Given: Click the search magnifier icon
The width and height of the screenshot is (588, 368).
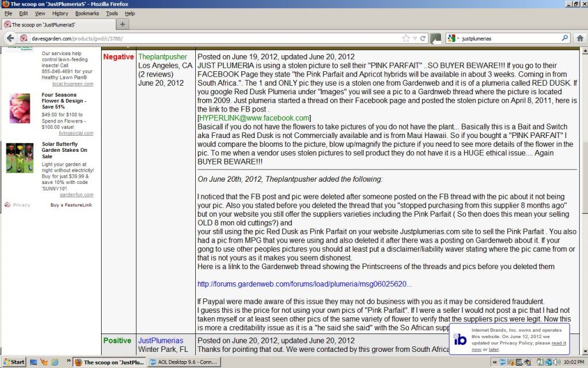Looking at the screenshot, I should (565, 39).
